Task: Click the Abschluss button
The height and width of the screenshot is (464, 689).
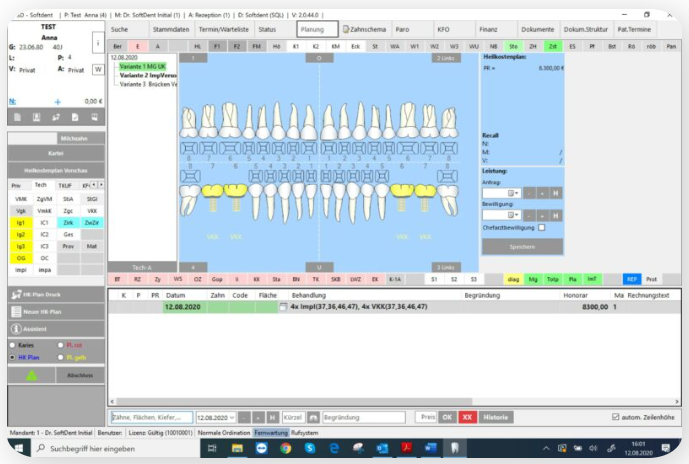Action: pos(80,375)
